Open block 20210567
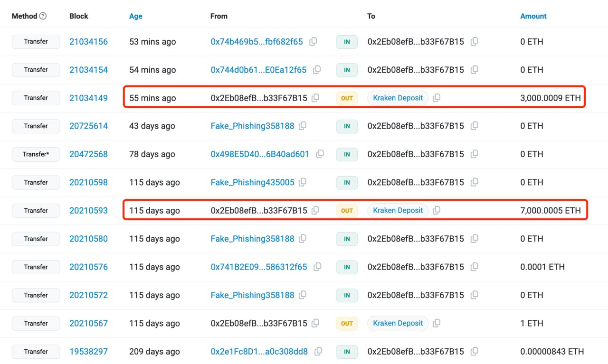The height and width of the screenshot is (364, 608). (89, 323)
